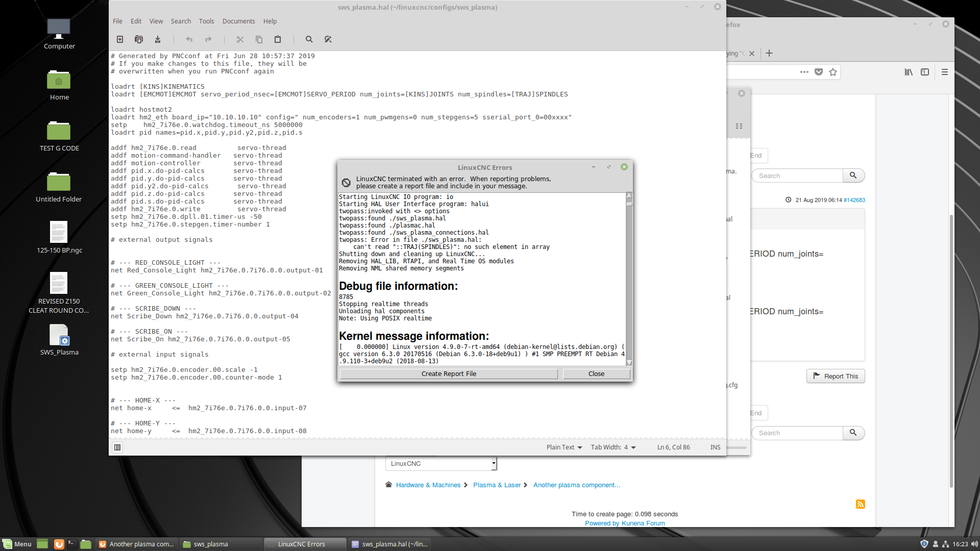The height and width of the screenshot is (551, 980).
Task: Click the Save to Pocket icon in Firefox
Action: point(819,72)
